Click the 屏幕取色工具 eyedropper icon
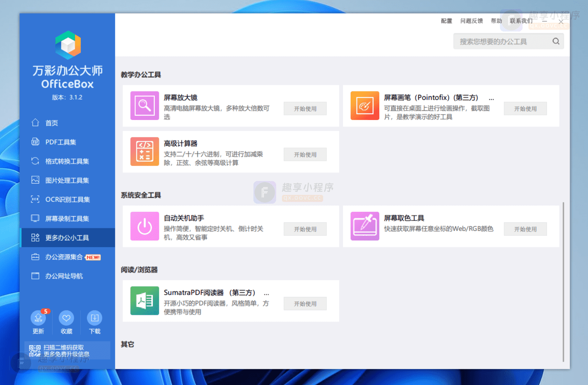Viewport: 588px width, 385px height. (x=365, y=226)
